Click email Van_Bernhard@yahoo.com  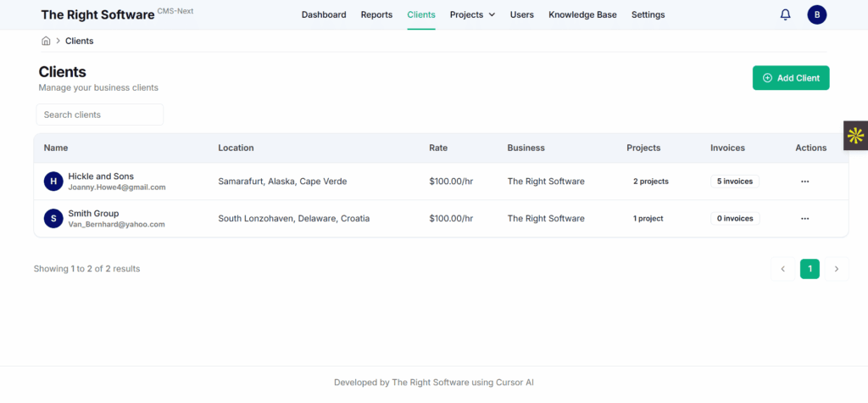(116, 225)
